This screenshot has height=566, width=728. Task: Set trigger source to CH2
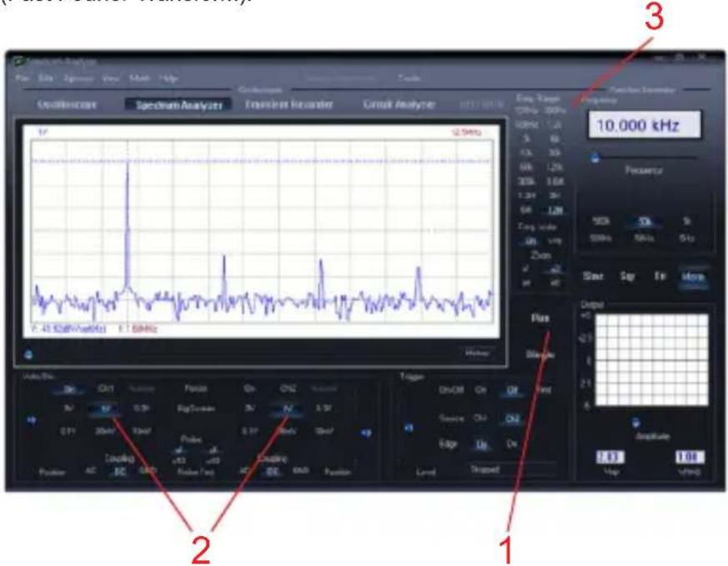(512, 419)
